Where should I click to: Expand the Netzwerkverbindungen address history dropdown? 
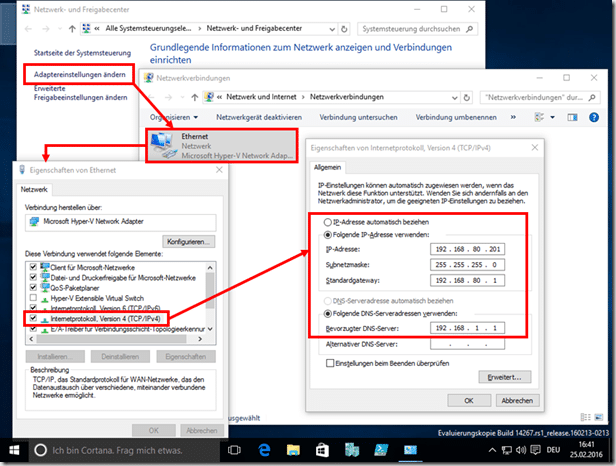pyautogui.click(x=455, y=97)
